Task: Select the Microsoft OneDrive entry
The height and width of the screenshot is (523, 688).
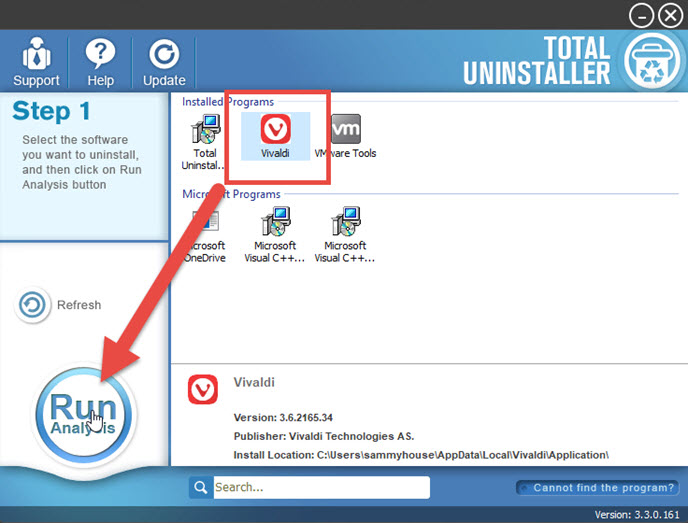Action: click(x=204, y=236)
